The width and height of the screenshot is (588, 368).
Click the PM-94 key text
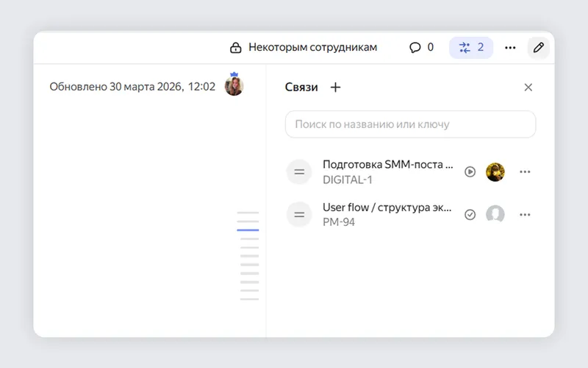point(339,222)
